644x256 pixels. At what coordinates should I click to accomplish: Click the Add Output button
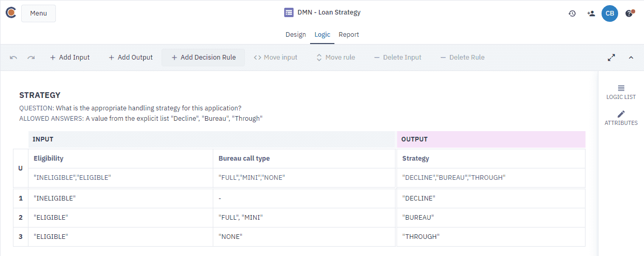[130, 58]
